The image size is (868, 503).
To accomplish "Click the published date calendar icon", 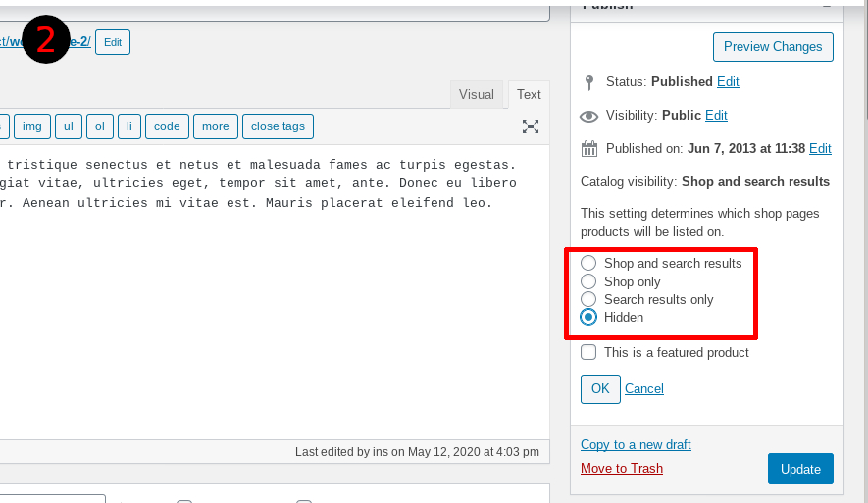I will 589,149.
